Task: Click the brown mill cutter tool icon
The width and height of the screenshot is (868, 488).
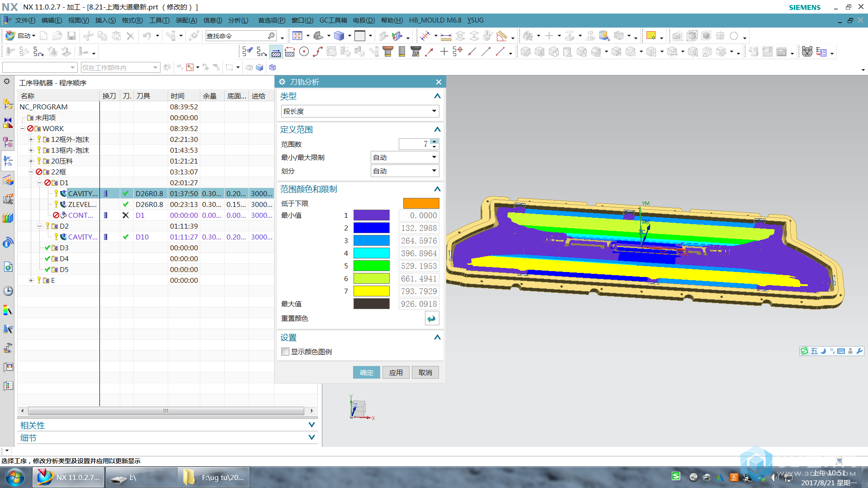Action: (387, 52)
